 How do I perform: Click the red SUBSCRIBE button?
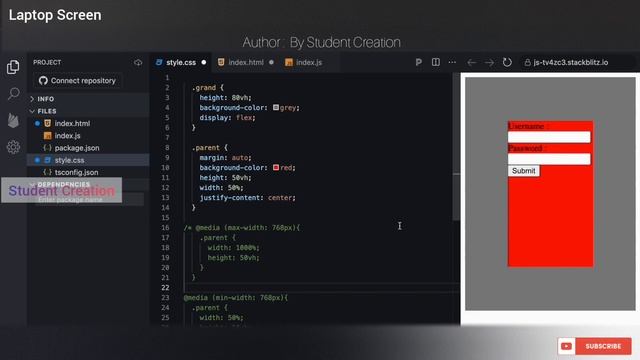pos(603,346)
